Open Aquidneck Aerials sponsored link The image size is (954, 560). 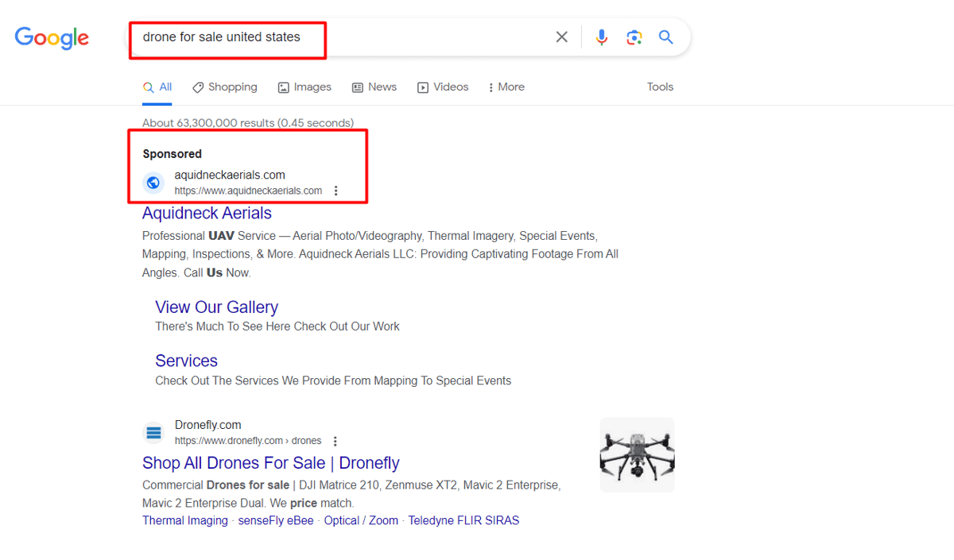point(207,213)
